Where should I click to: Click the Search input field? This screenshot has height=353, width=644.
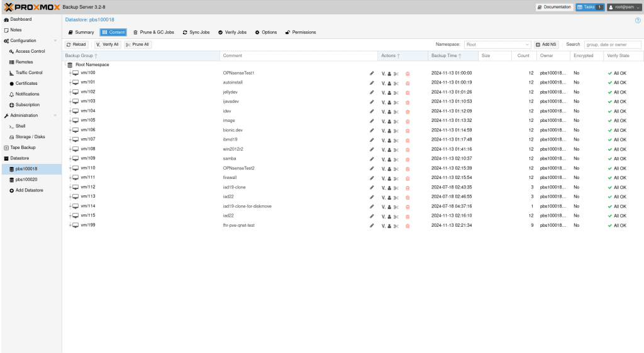pos(612,45)
